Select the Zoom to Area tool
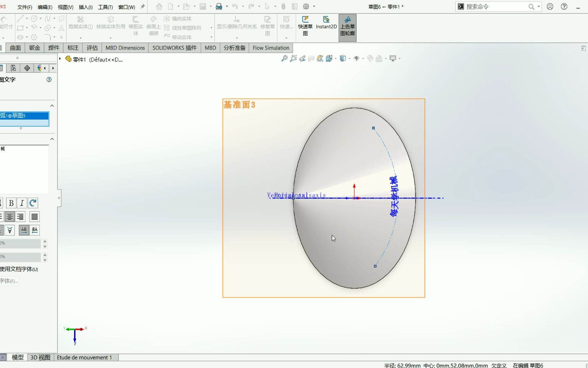The height and width of the screenshot is (368, 588). (293, 58)
